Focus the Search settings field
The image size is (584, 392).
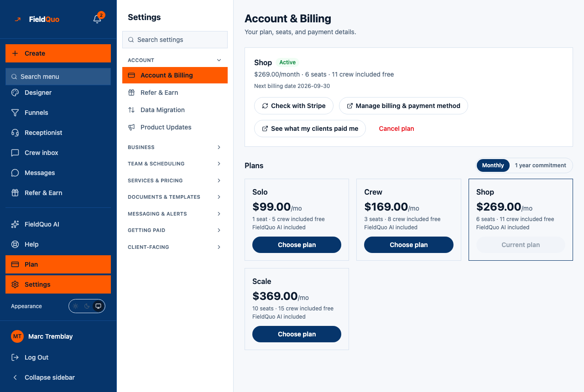(x=175, y=40)
